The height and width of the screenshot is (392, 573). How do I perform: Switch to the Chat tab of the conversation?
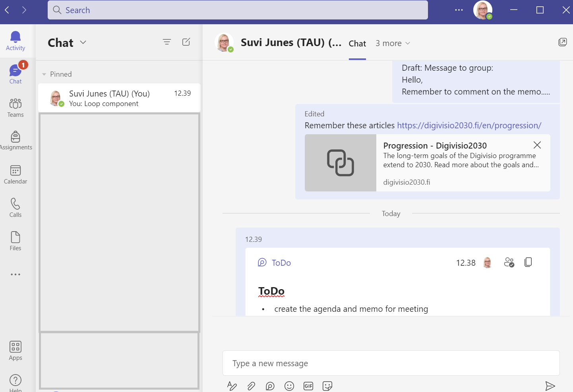pyautogui.click(x=357, y=43)
